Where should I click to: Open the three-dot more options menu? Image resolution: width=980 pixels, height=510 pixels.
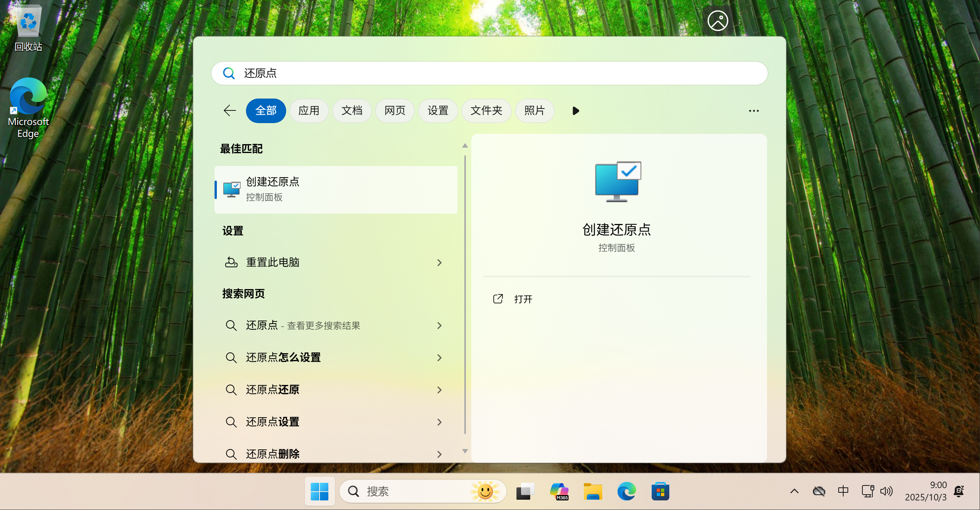pyautogui.click(x=753, y=111)
